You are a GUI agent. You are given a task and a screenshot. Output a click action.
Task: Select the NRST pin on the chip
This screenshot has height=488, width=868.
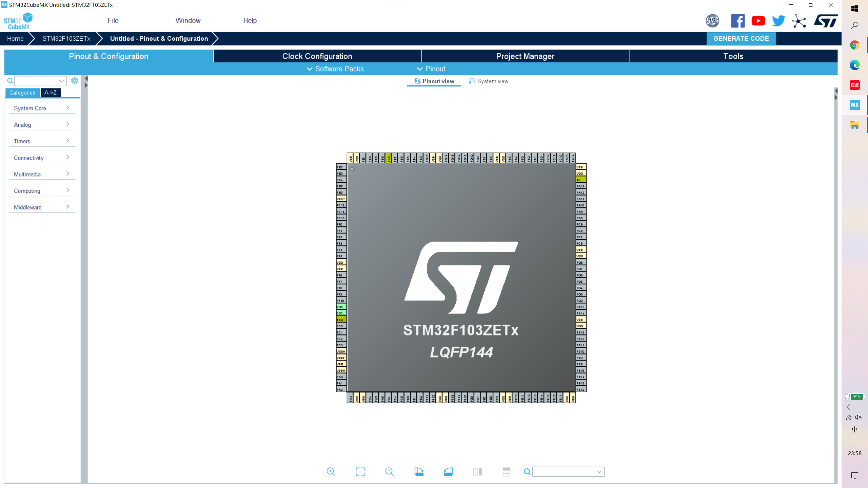(x=341, y=320)
